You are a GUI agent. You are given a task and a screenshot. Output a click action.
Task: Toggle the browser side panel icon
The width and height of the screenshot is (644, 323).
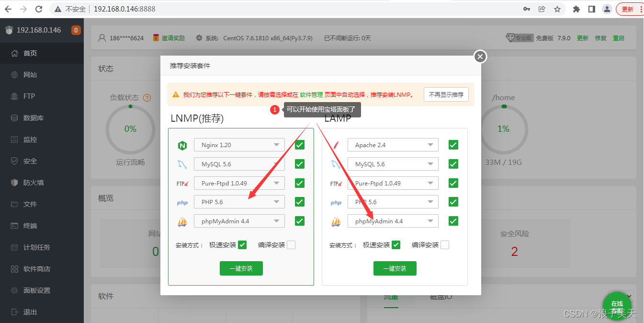(x=592, y=9)
